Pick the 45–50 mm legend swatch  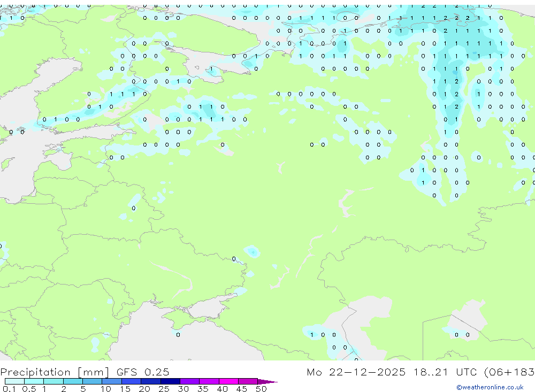[x=248, y=381]
